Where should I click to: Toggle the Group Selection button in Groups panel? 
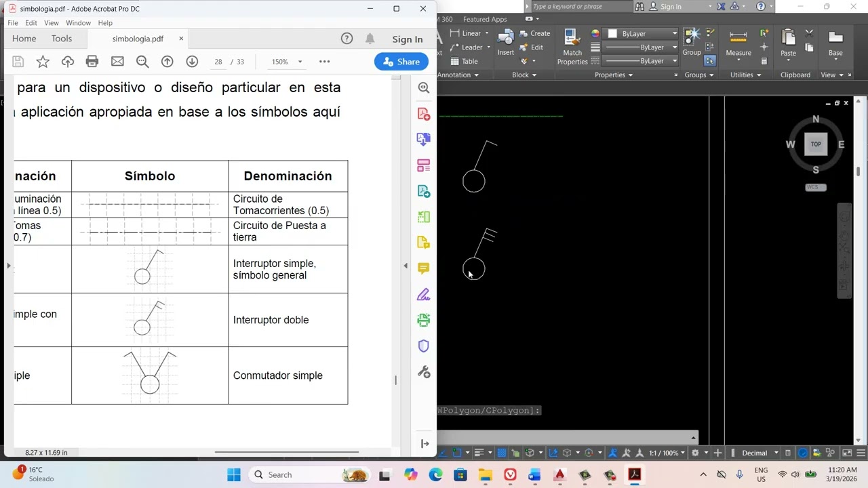click(x=710, y=61)
